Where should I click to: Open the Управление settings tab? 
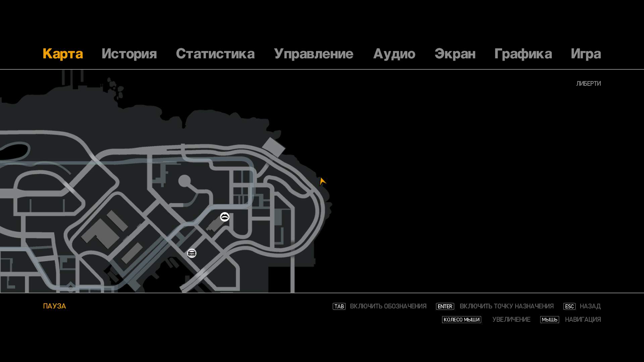[314, 54]
